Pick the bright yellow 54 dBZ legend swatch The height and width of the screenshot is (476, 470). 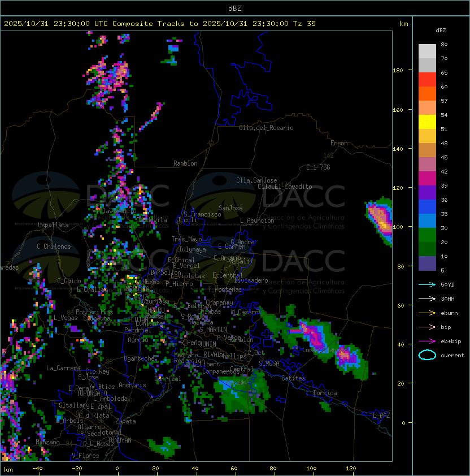coord(427,122)
